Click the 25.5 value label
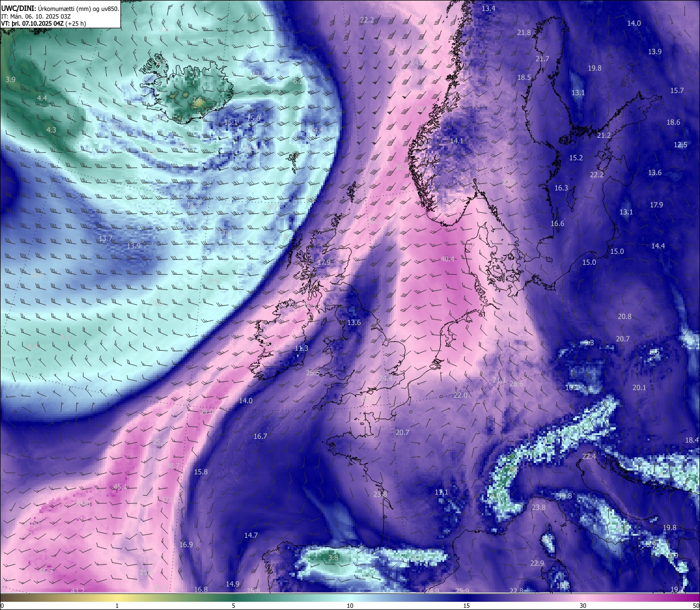The height and width of the screenshot is (610, 700). (x=313, y=373)
